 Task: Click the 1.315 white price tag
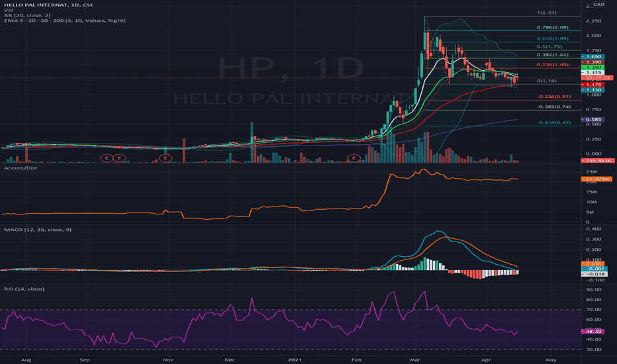tap(593, 73)
